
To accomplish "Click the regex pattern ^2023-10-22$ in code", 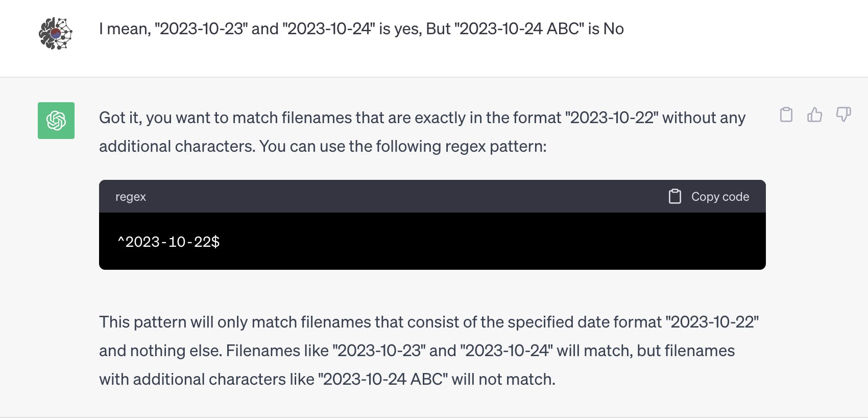I will pos(169,242).
